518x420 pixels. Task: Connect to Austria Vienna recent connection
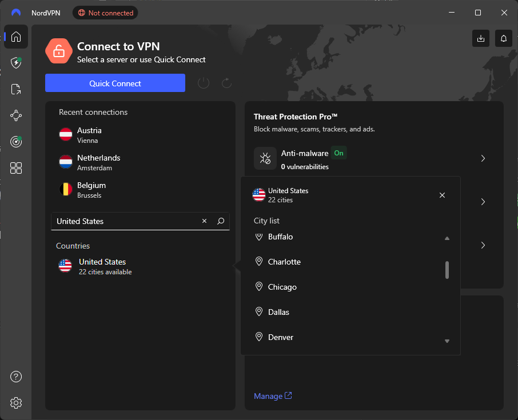(x=141, y=135)
